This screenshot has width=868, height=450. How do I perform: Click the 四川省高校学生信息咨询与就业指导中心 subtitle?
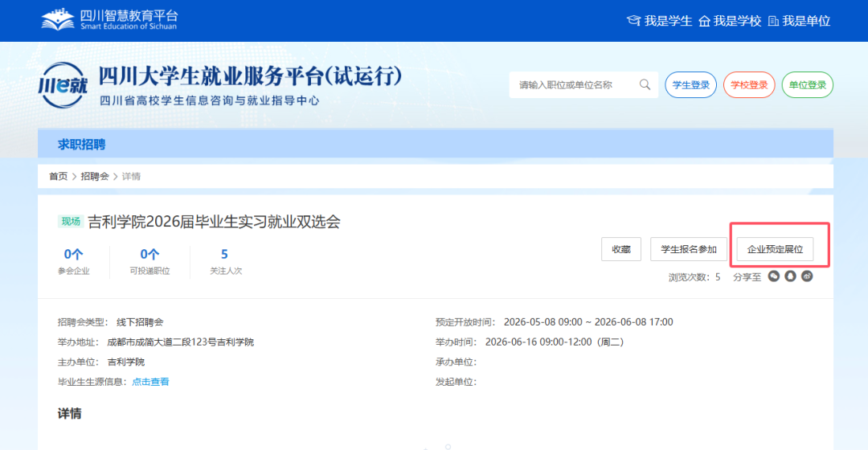(x=209, y=100)
